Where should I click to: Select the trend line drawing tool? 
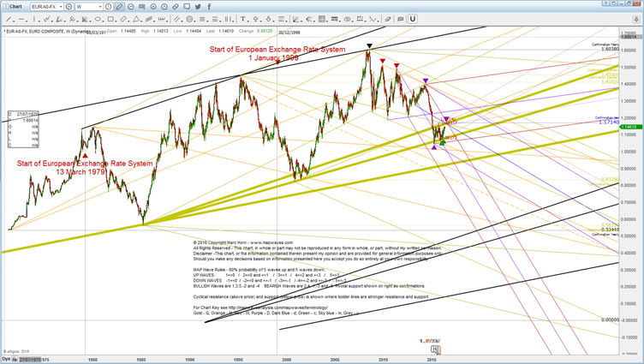click(x=9, y=19)
